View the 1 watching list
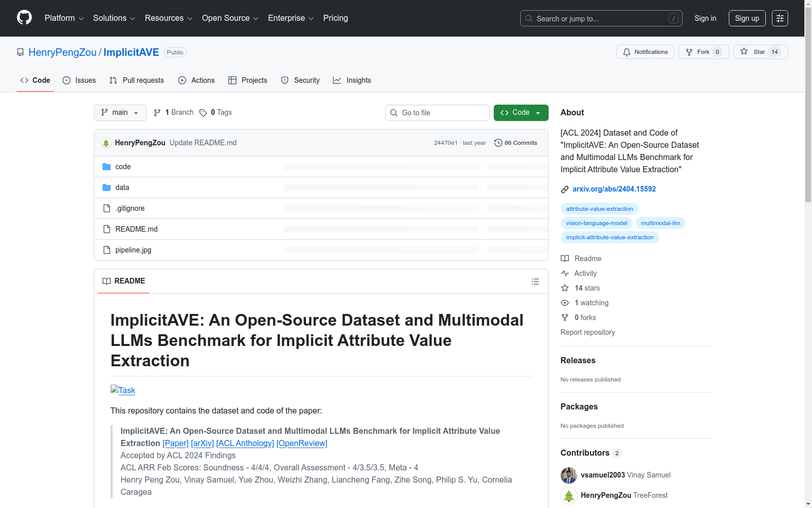 click(x=591, y=303)
